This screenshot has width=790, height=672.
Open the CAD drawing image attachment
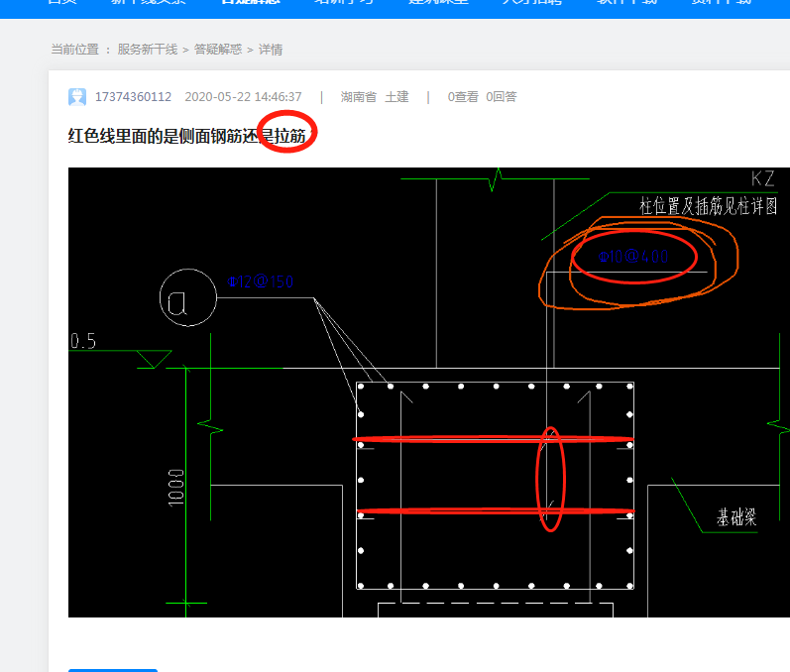coord(429,392)
